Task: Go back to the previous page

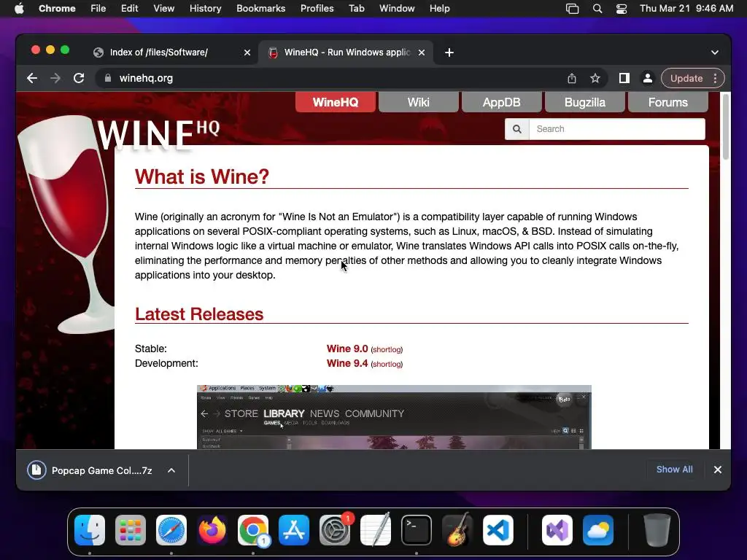Action: click(x=32, y=78)
